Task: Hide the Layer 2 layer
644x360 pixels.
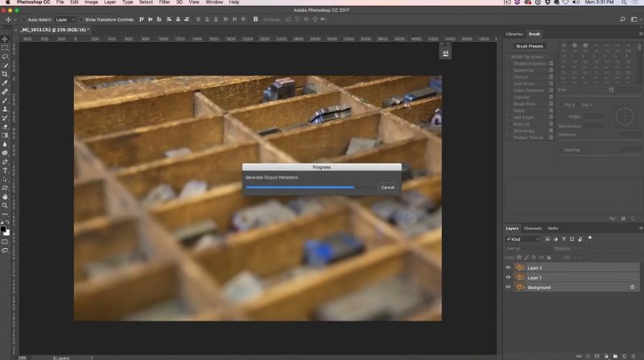Action: coord(508,267)
